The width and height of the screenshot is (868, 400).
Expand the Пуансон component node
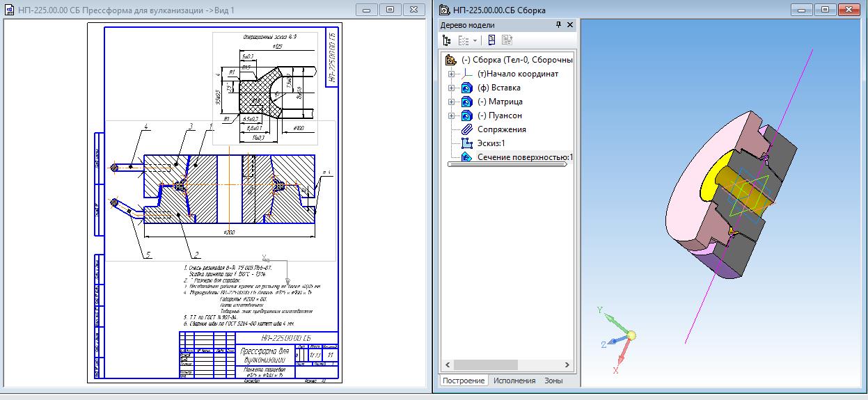[x=451, y=115]
